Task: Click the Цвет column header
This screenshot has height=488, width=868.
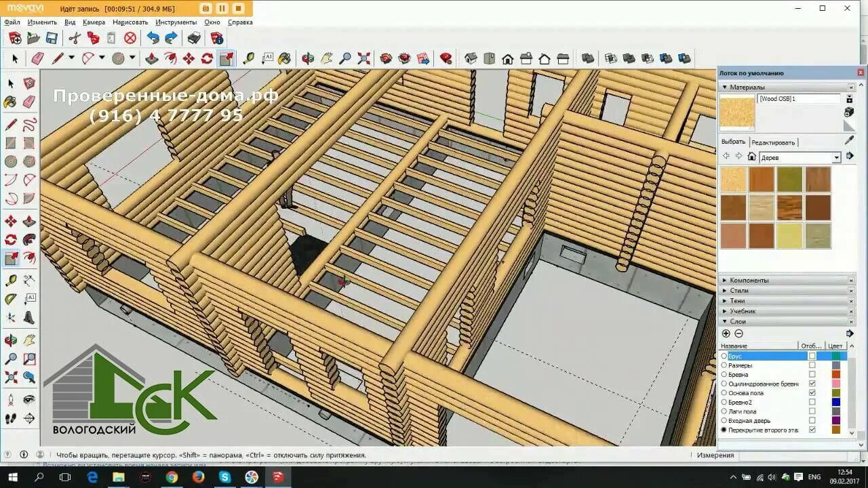Action: [x=835, y=346]
